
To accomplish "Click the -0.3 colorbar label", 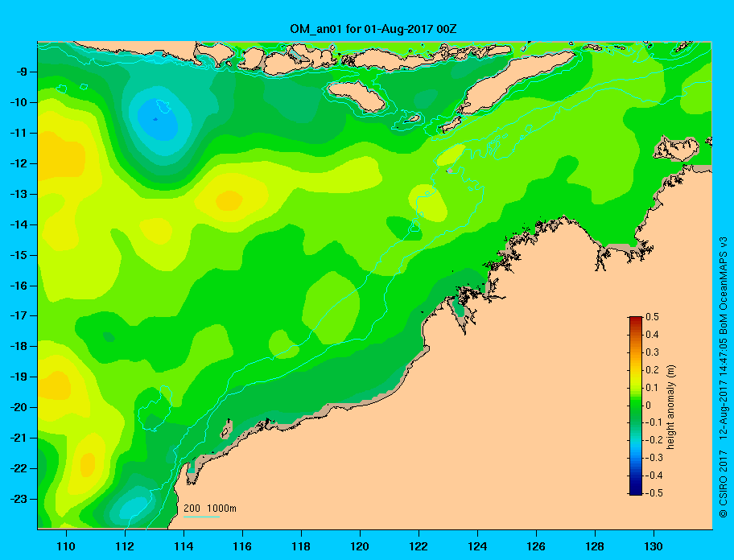I will [x=654, y=458].
